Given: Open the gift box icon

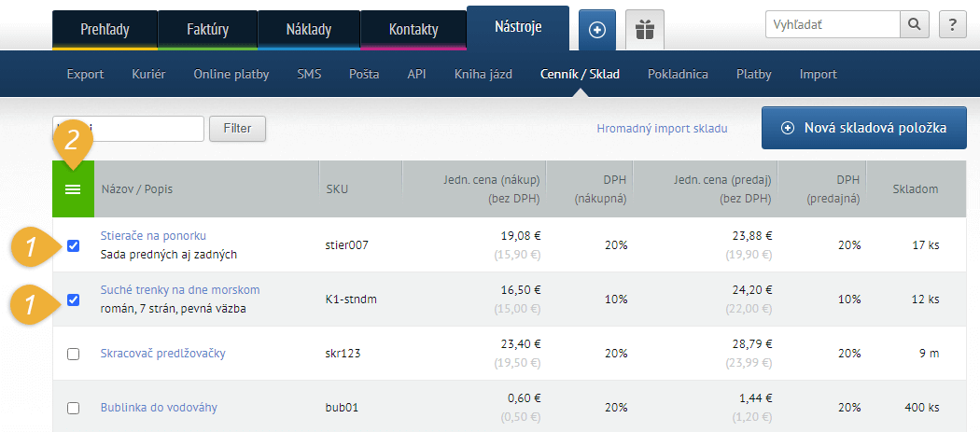Looking at the screenshot, I should click(x=644, y=30).
